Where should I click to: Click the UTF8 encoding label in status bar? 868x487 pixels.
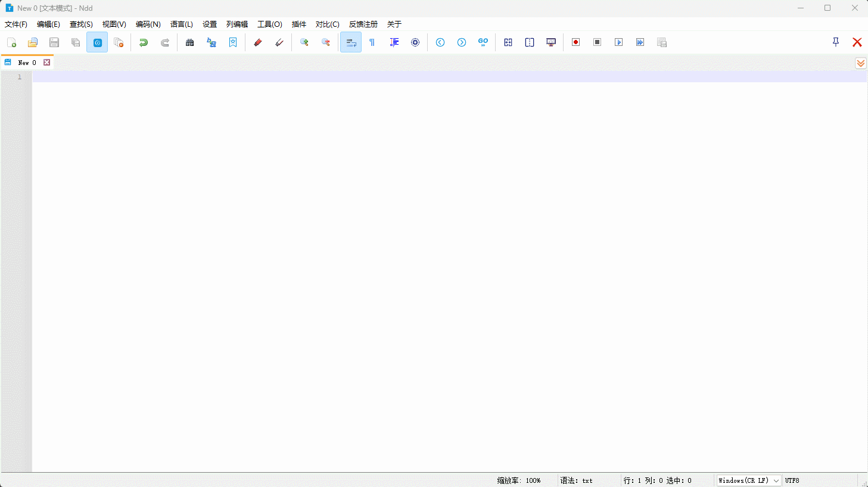click(x=792, y=480)
